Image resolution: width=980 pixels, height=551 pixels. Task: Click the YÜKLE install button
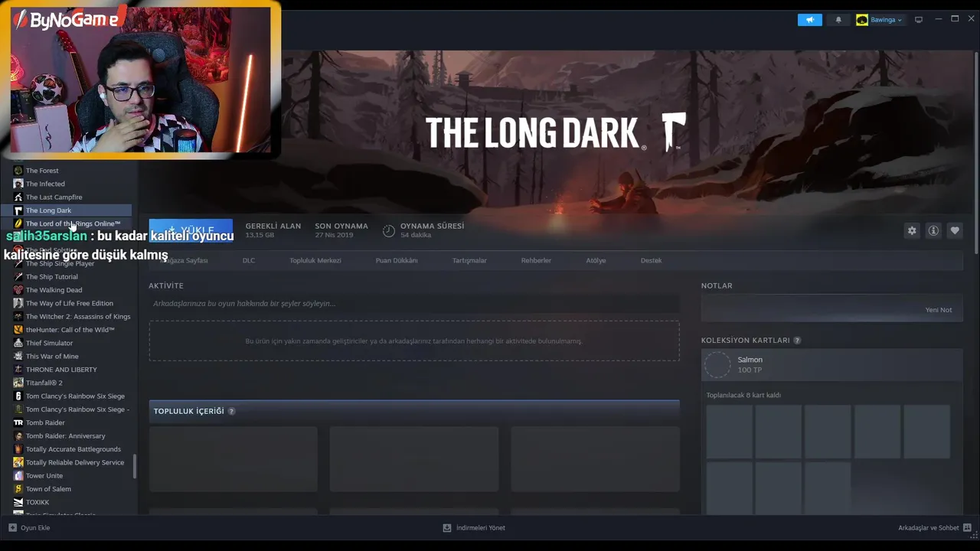[x=191, y=230]
